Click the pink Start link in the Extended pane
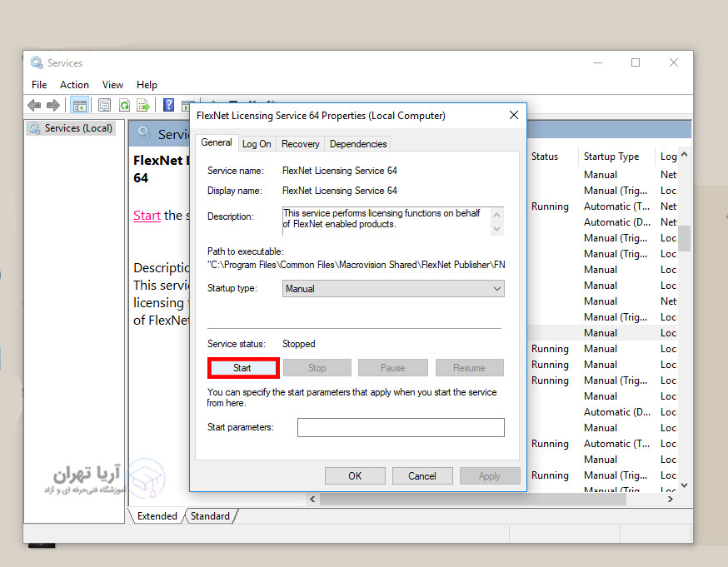The height and width of the screenshot is (567, 728). (x=147, y=215)
